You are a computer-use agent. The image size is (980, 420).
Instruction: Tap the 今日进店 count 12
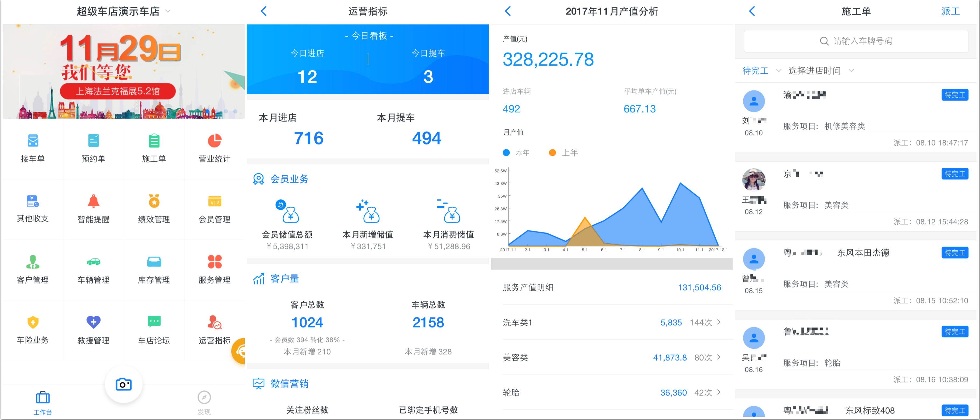307,77
